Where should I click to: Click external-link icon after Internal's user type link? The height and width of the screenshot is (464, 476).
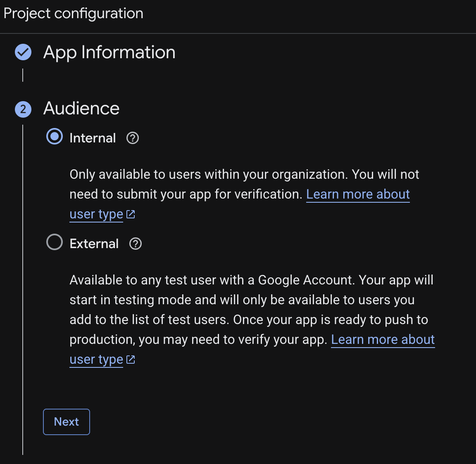[x=131, y=214]
